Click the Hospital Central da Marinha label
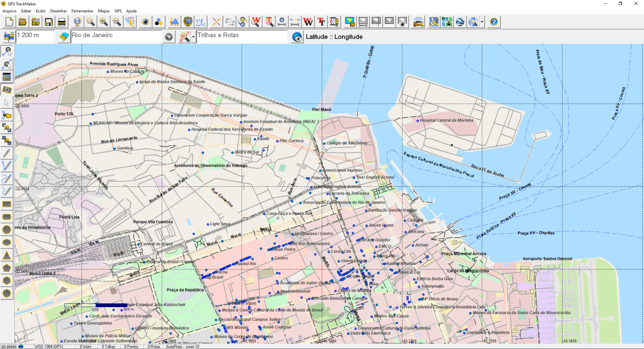Viewport: 644px width, 349px height. tap(447, 120)
